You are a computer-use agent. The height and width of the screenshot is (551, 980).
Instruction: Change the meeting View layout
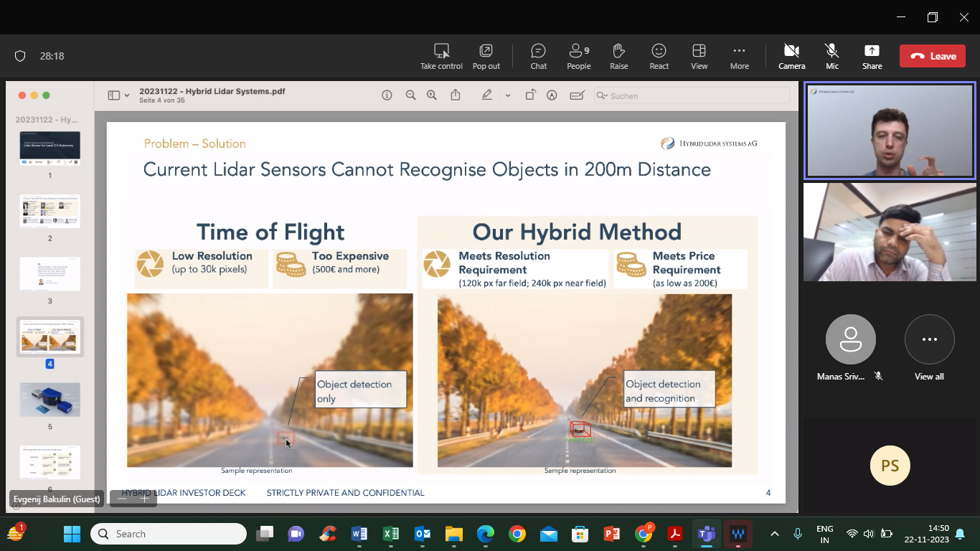point(699,56)
